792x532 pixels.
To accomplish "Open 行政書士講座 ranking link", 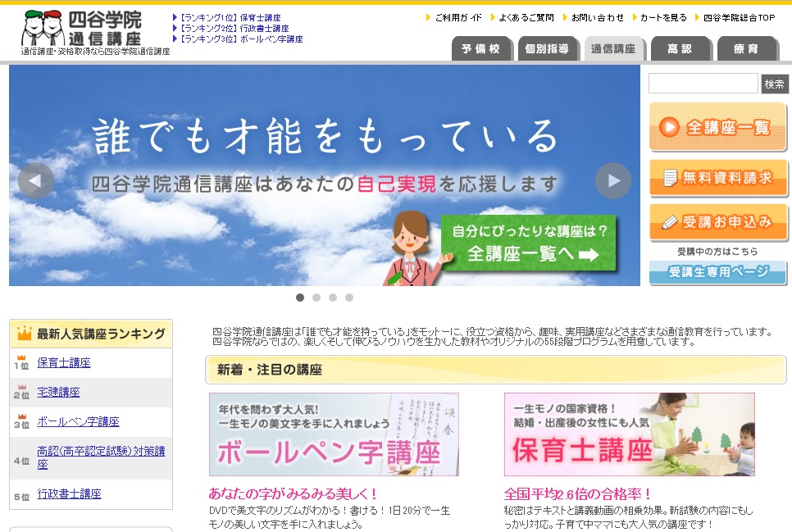I will coord(69,493).
